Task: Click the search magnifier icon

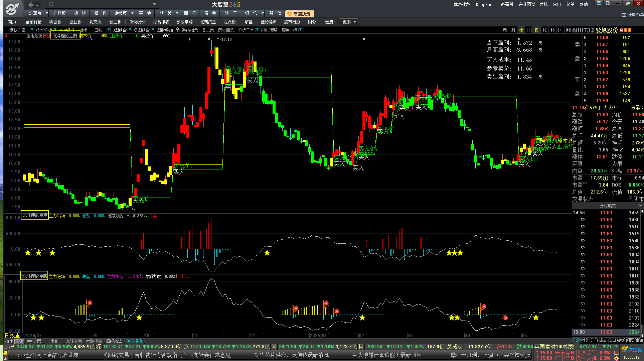Action: click(51, 4)
